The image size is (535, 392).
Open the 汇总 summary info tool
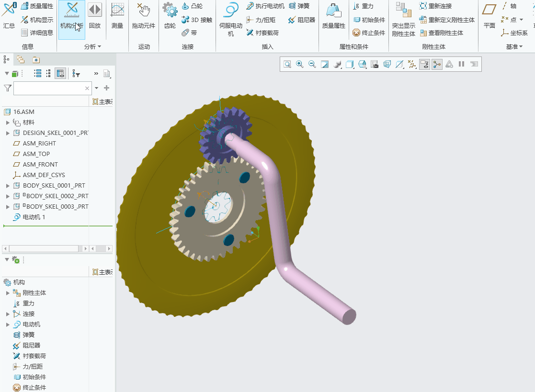[9, 16]
